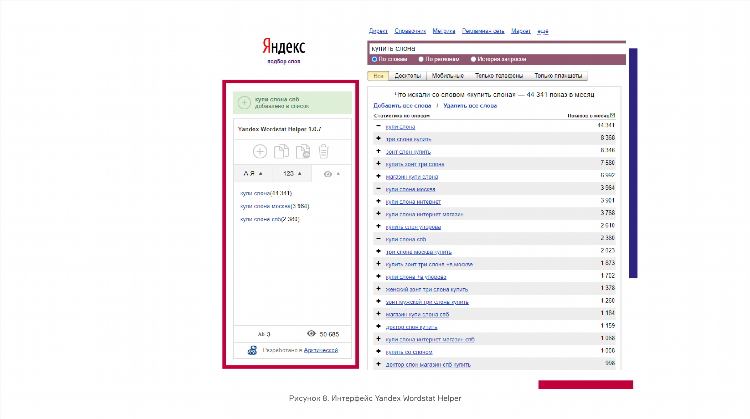The height and width of the screenshot is (419, 750).
Task: Click the Яндекс logo
Action: pyautogui.click(x=284, y=47)
